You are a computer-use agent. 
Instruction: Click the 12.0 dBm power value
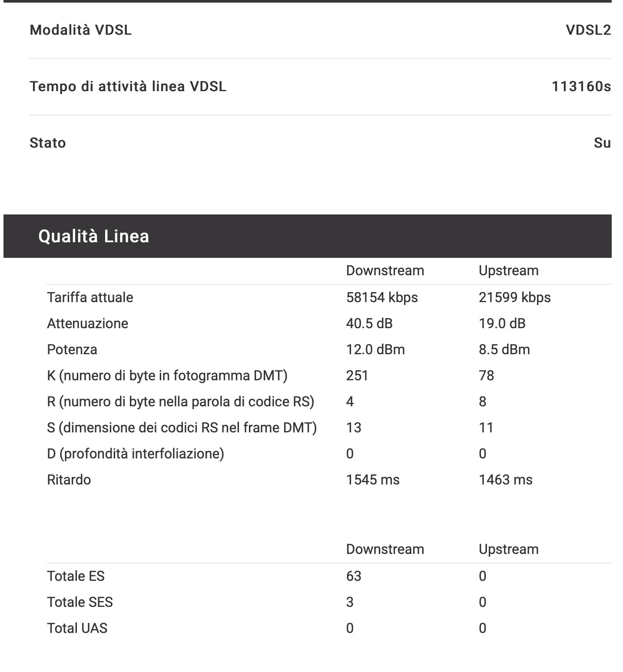pyautogui.click(x=375, y=349)
